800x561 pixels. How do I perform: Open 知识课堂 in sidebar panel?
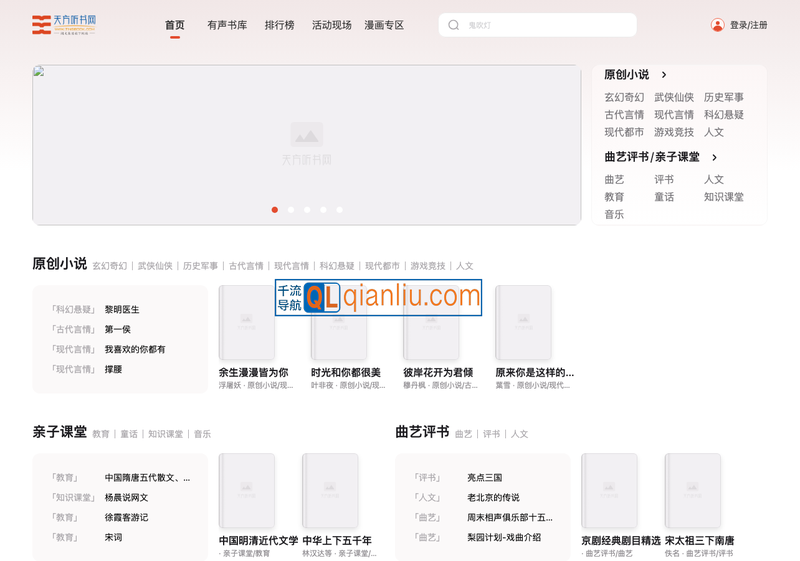tap(723, 197)
